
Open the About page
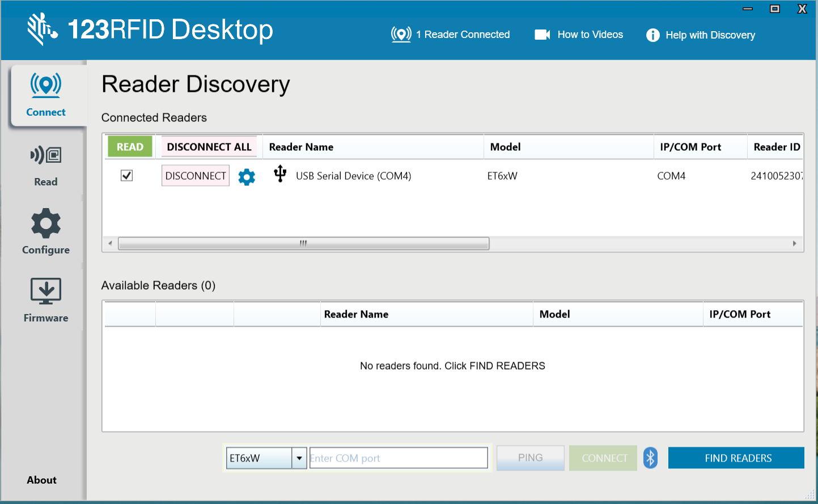click(42, 480)
